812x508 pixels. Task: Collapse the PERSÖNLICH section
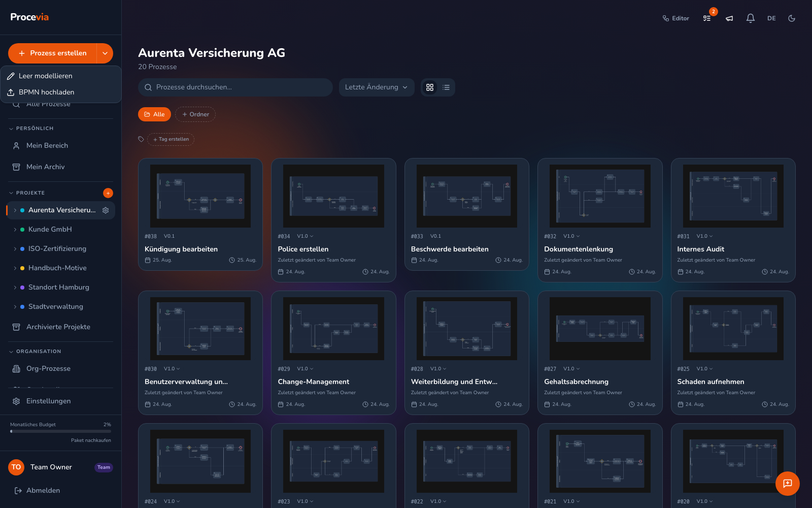(x=31, y=129)
